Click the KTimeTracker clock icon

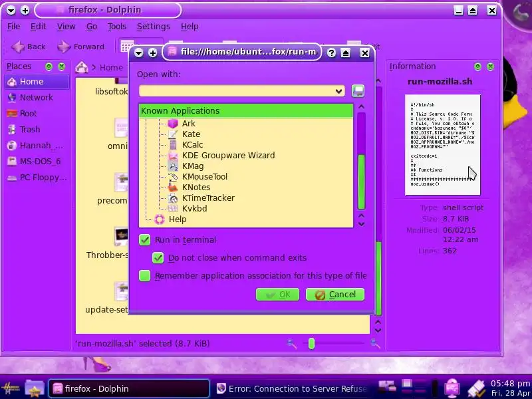coord(173,198)
